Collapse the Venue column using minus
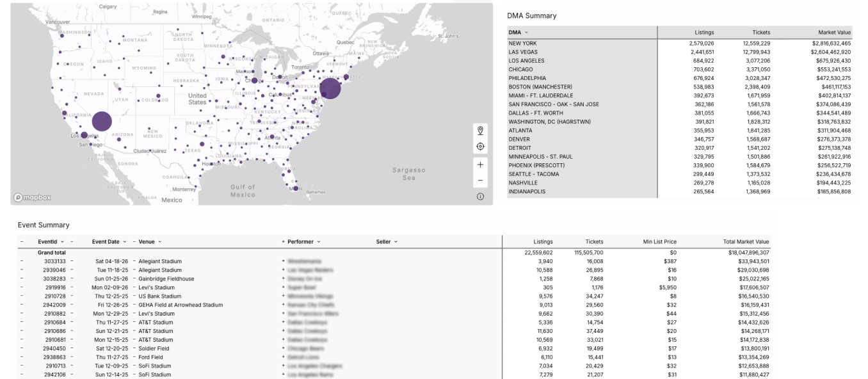 coord(134,241)
